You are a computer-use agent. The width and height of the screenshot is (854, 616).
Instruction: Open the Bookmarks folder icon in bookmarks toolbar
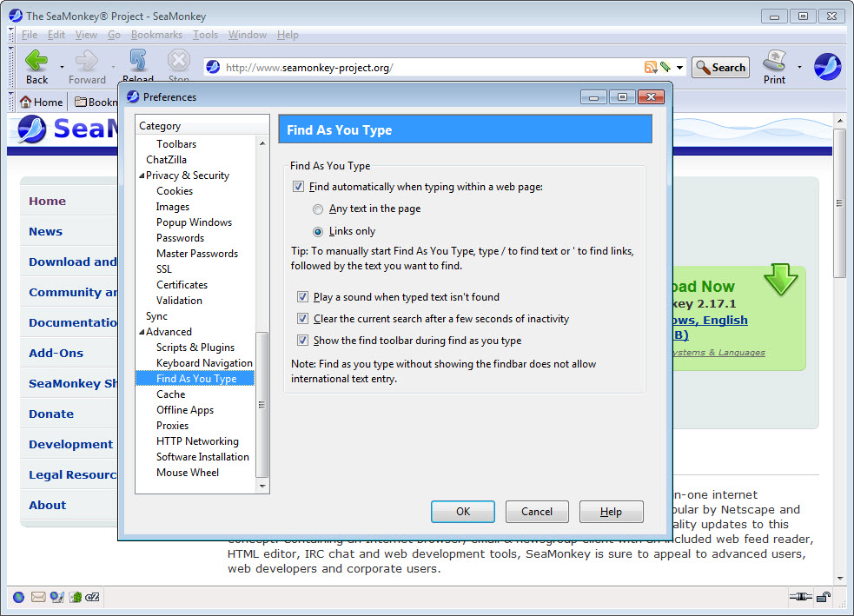coord(81,102)
